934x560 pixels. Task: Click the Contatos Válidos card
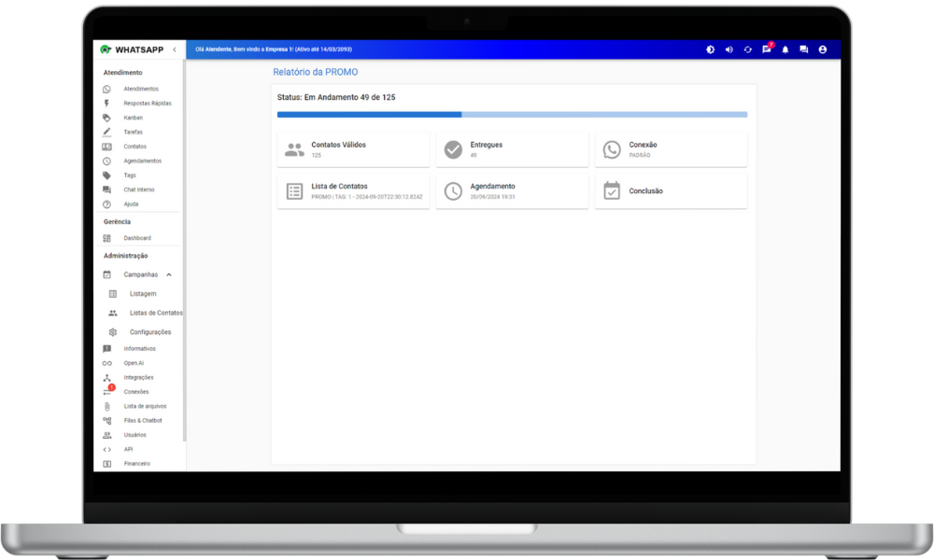pyautogui.click(x=353, y=149)
